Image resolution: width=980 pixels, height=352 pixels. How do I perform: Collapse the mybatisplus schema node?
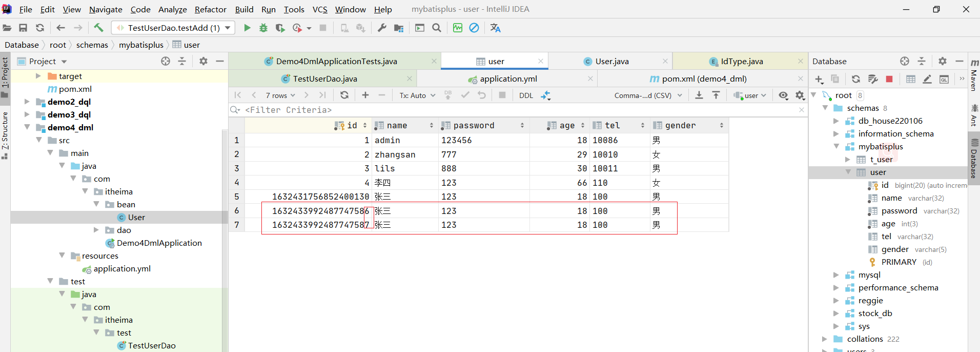point(836,146)
